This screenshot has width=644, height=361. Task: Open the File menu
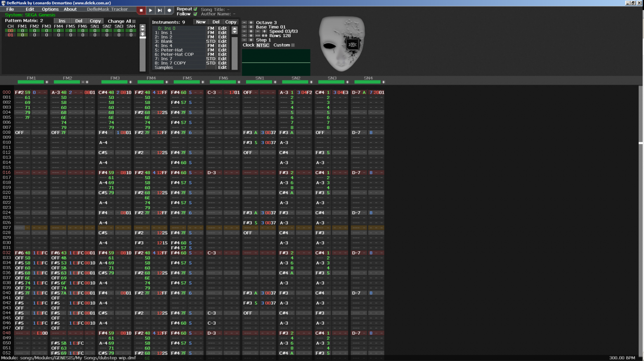click(10, 9)
